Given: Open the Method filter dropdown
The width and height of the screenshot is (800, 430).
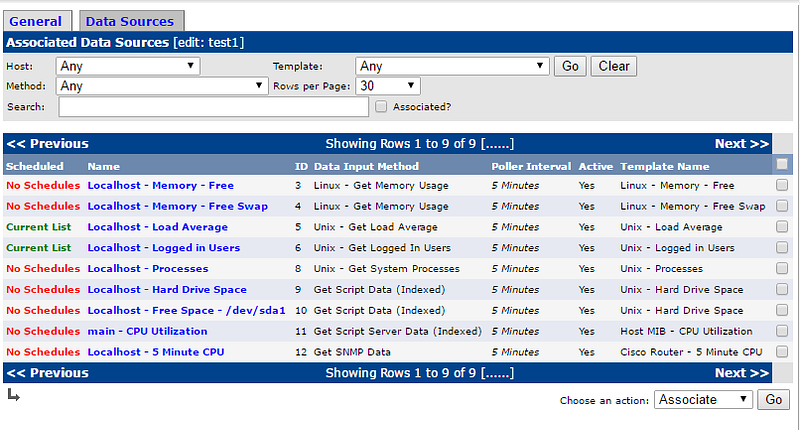Looking at the screenshot, I should click(162, 86).
